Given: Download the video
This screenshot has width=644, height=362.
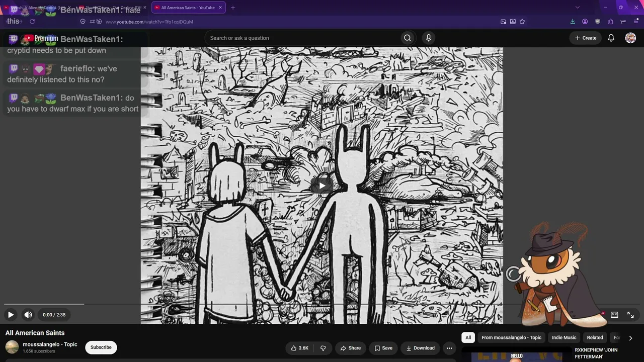Looking at the screenshot, I should click(421, 348).
